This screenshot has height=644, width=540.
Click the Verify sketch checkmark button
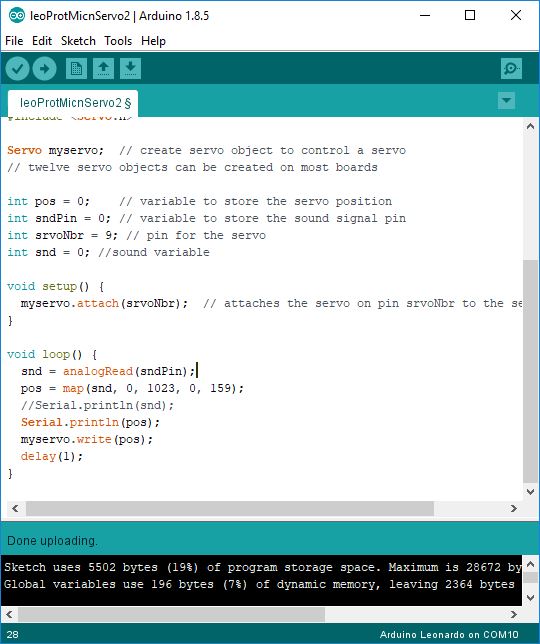[17, 68]
